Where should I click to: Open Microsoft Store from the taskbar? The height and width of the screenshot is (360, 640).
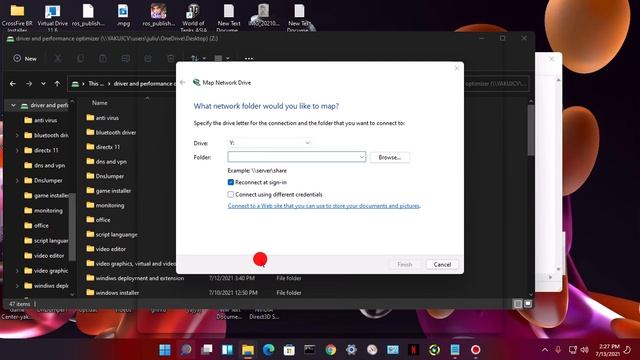289,350
